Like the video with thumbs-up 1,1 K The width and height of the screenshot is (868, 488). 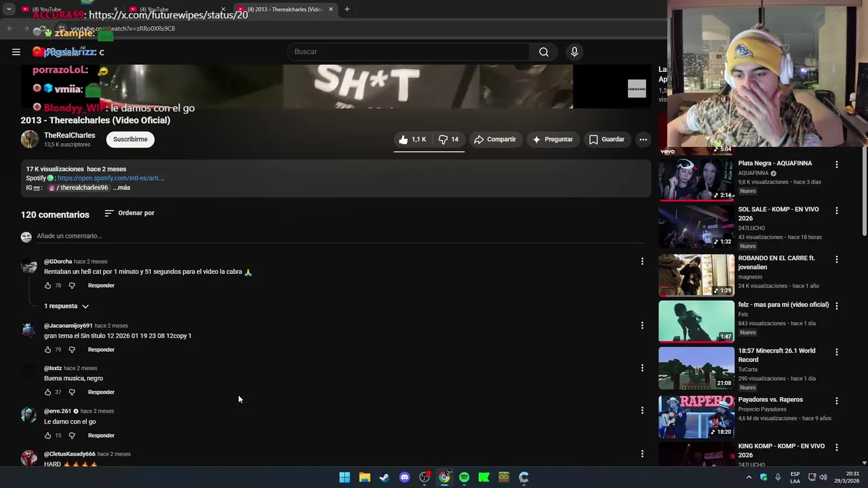[412, 139]
